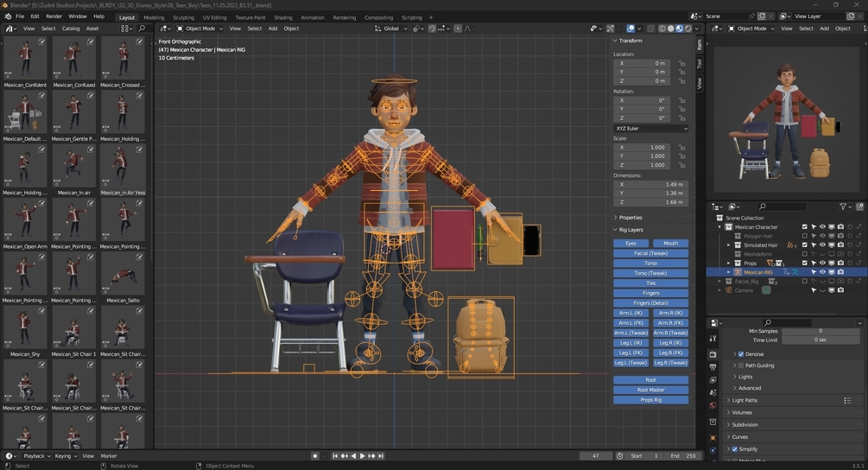Open the Render menu
This screenshot has width=868, height=470.
click(x=54, y=16)
